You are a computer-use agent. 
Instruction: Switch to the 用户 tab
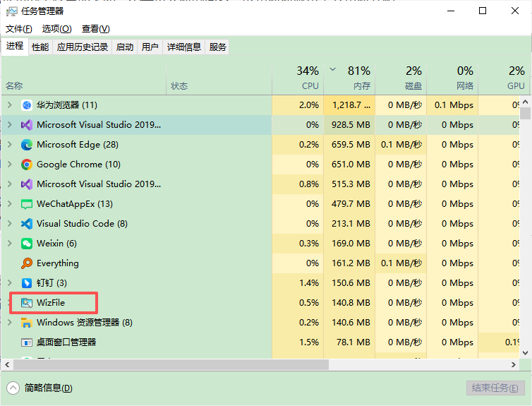click(150, 47)
